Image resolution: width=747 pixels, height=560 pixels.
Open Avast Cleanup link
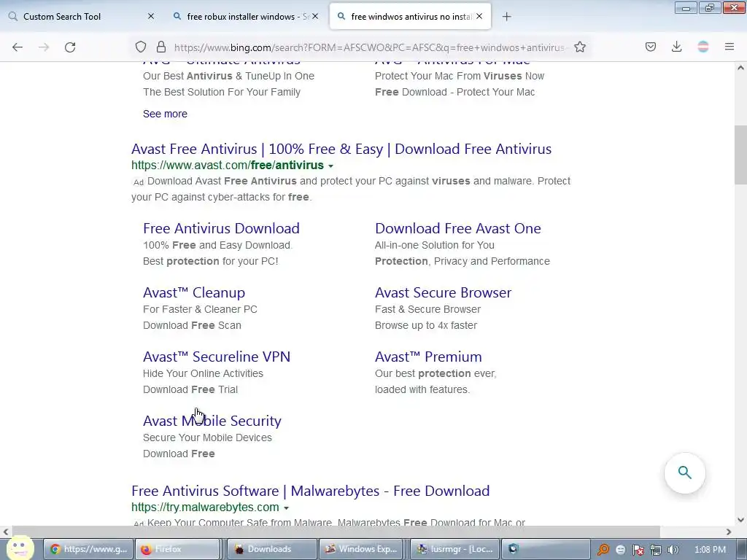point(194,293)
